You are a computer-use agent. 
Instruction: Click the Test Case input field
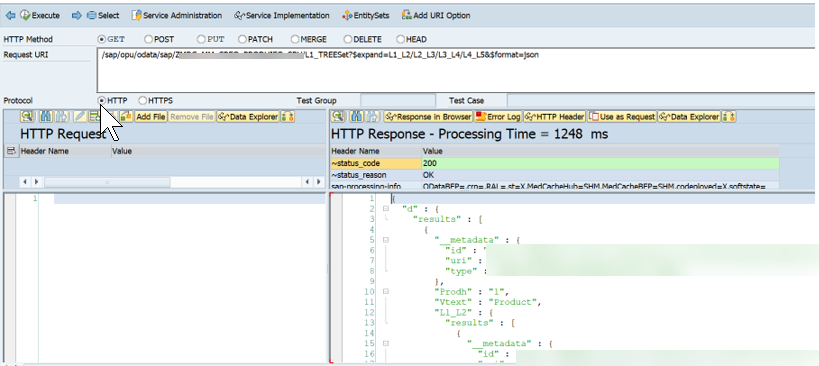[x=661, y=100]
